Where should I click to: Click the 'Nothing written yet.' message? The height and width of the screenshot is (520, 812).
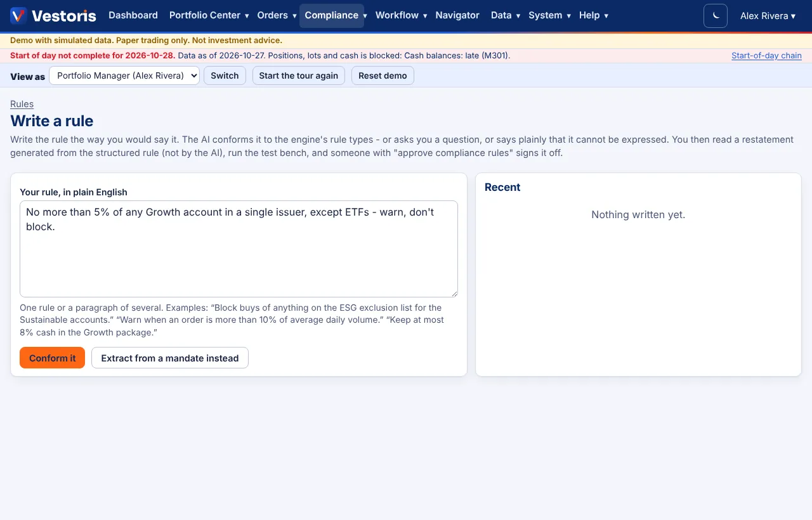(638, 214)
